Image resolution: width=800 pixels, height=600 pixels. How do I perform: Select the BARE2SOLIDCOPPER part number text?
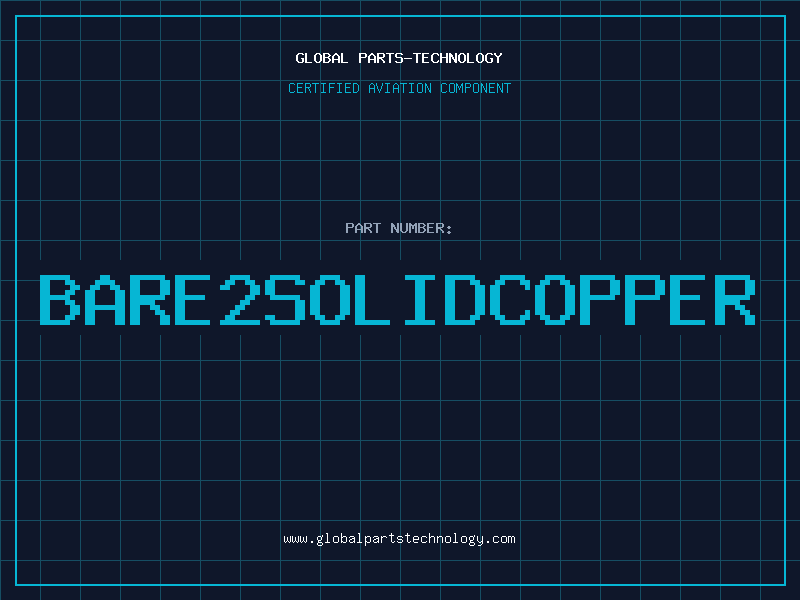397,299
